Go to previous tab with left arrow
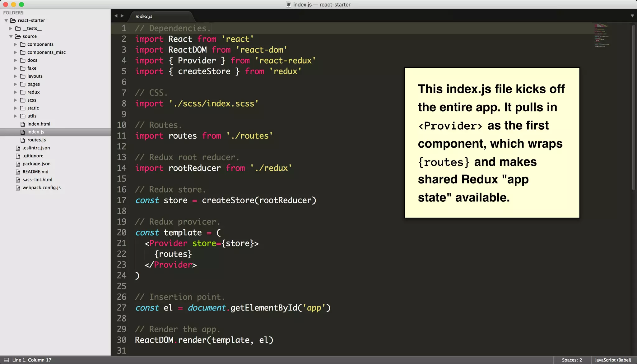 (x=116, y=16)
